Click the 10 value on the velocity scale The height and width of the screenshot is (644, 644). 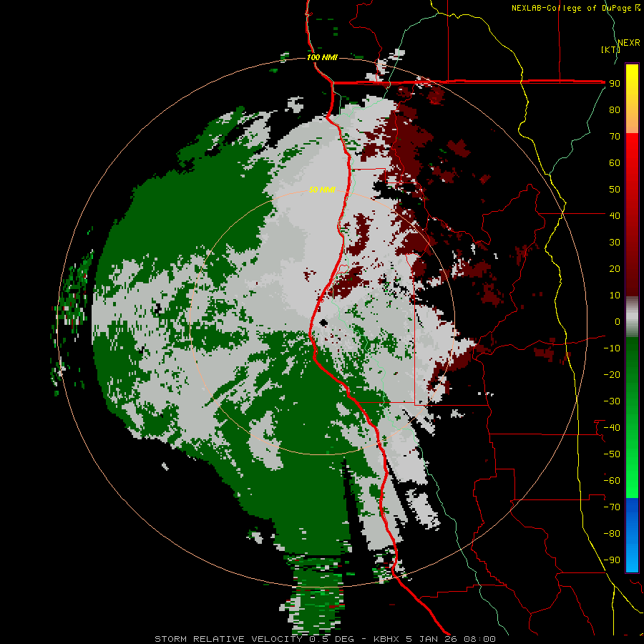pyautogui.click(x=615, y=296)
